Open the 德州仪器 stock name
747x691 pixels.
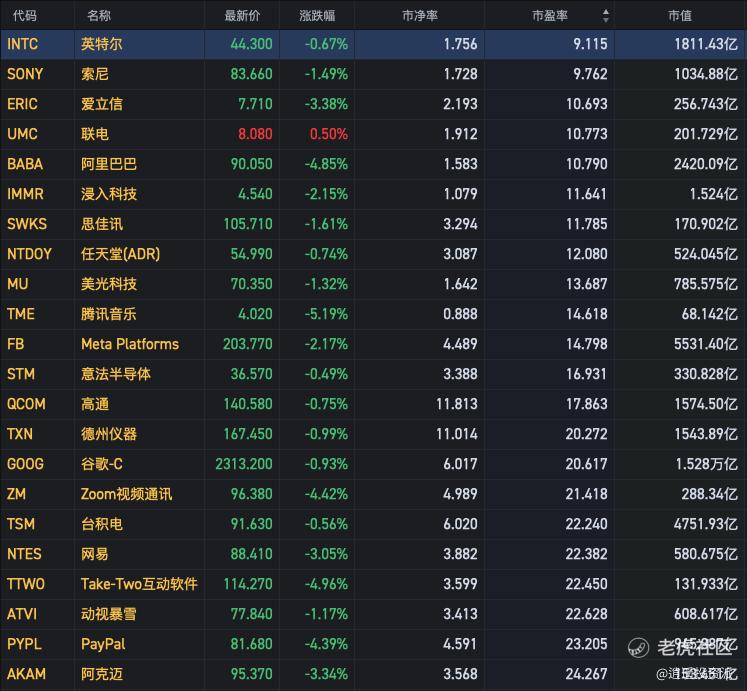tap(109, 435)
